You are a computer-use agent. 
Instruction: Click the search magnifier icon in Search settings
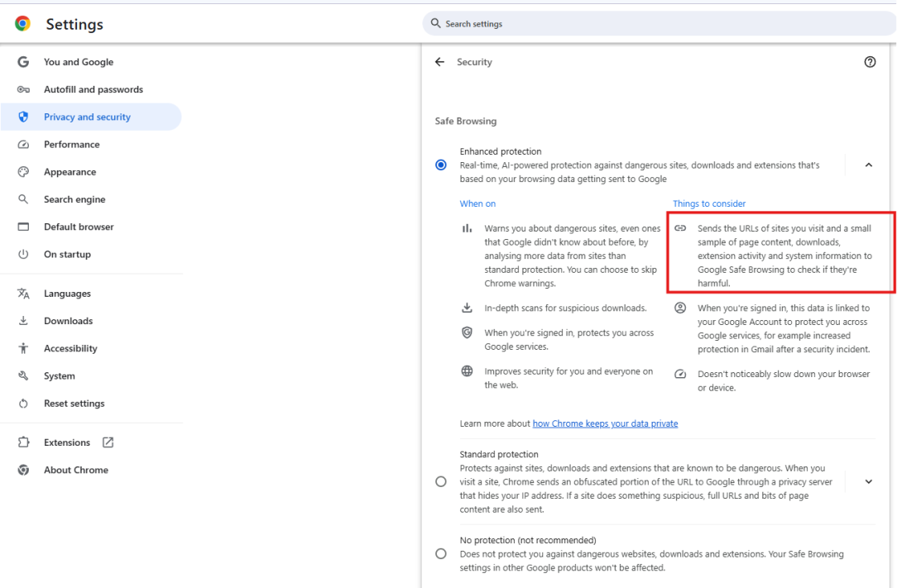435,23
